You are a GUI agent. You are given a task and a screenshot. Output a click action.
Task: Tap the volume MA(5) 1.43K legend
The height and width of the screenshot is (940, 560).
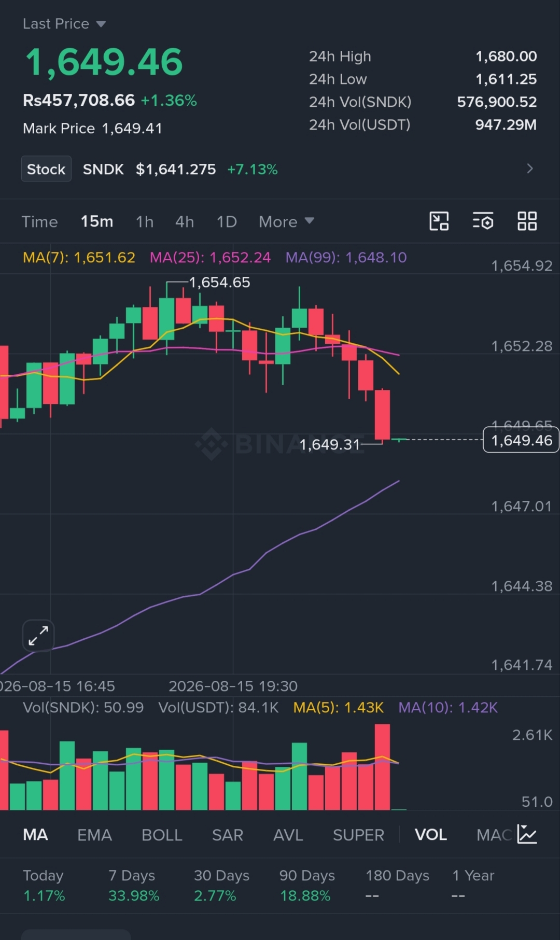(339, 708)
